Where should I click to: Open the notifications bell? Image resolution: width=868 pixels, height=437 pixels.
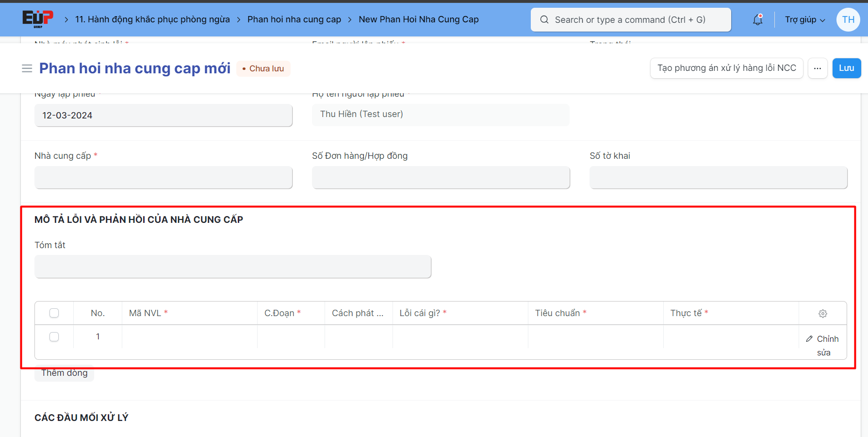[757, 20]
